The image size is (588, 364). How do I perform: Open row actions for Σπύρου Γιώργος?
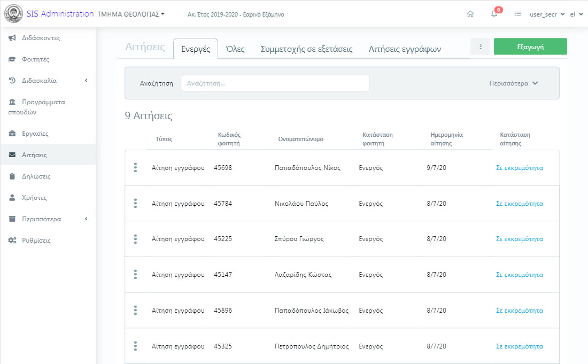135,239
